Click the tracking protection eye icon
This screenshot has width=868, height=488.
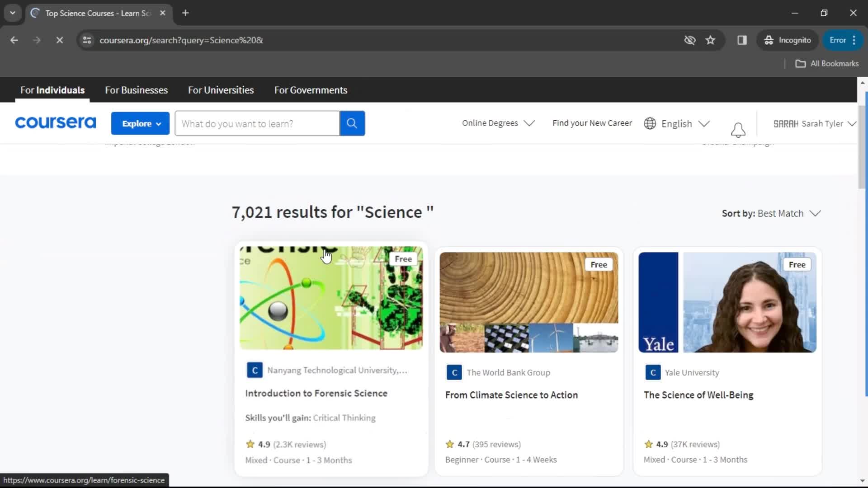point(689,40)
